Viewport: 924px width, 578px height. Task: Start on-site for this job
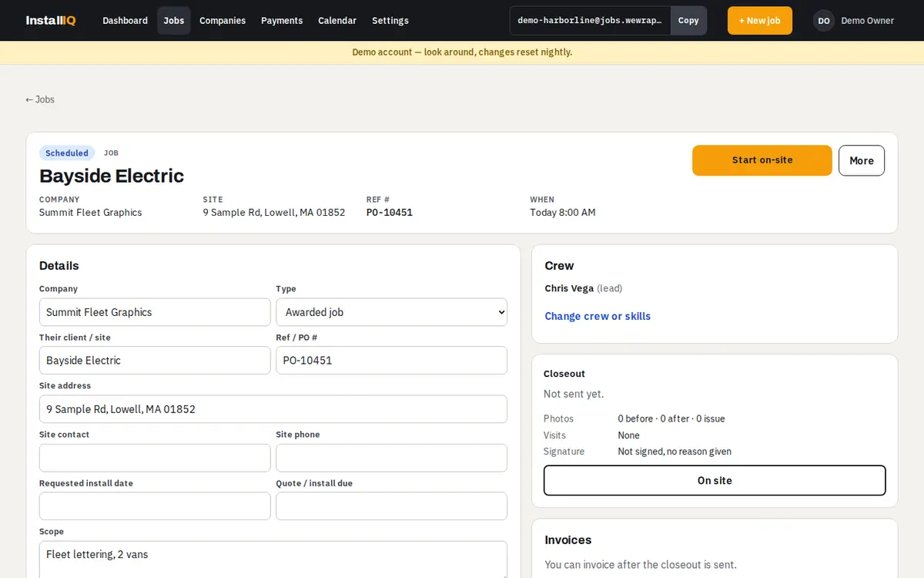[x=762, y=160]
